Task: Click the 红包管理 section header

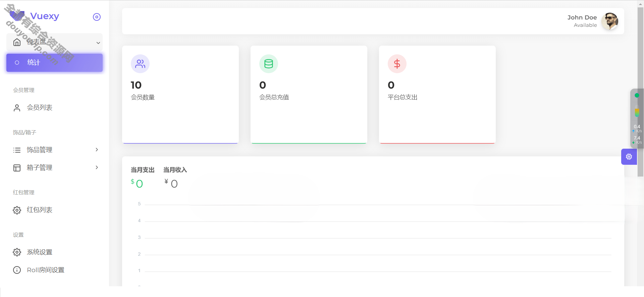Action: 24,193
